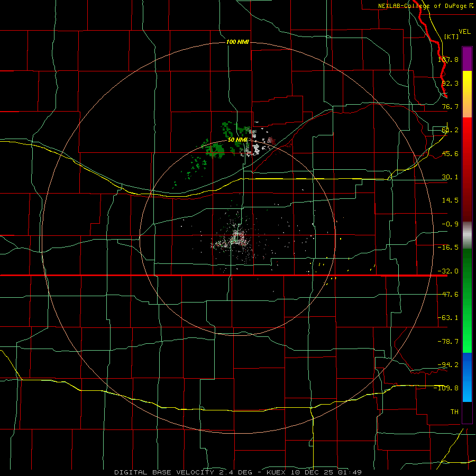Click the 10 DEC 25 date text
Screen dimensions: 476x476
[x=312, y=472]
